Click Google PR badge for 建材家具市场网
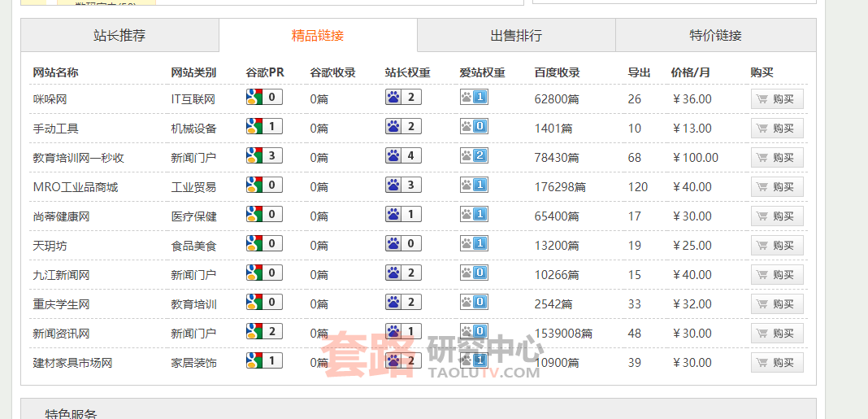Screen dimensions: 868x419 [264, 360]
